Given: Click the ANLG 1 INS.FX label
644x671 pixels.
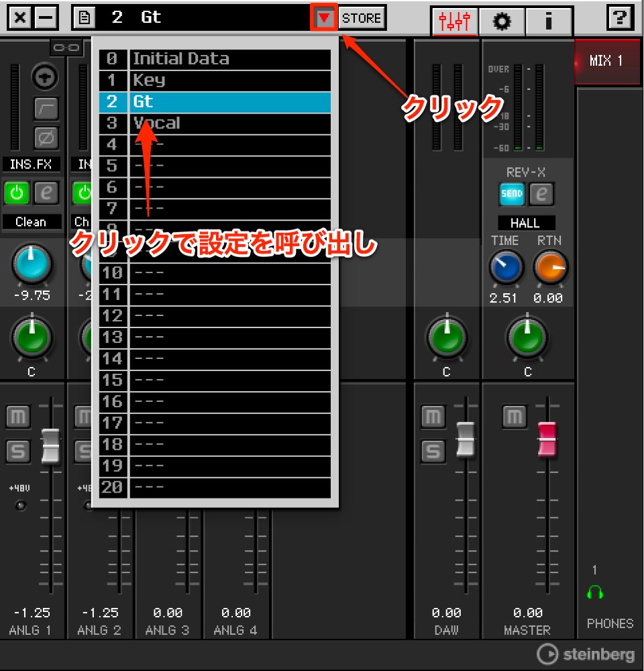Looking at the screenshot, I should pos(31,164).
